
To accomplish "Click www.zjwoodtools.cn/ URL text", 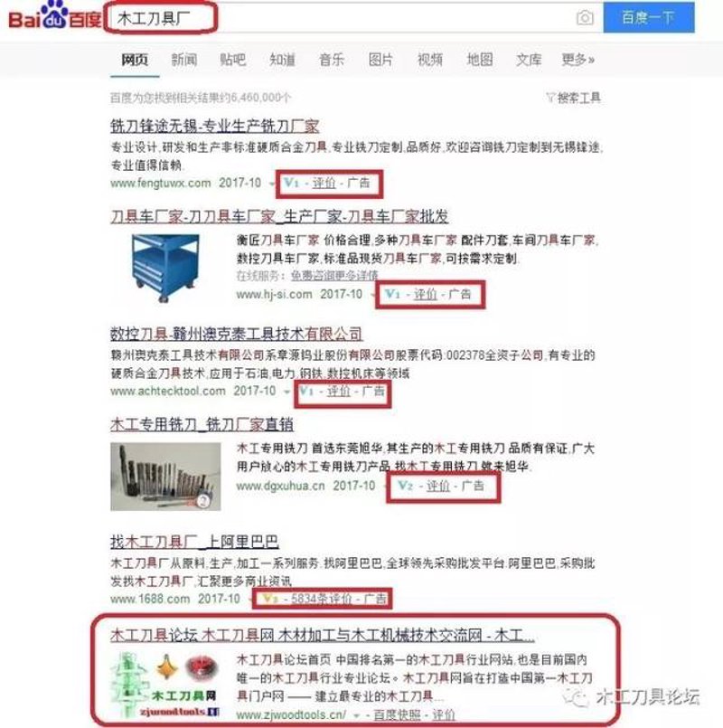I will point(291,714).
